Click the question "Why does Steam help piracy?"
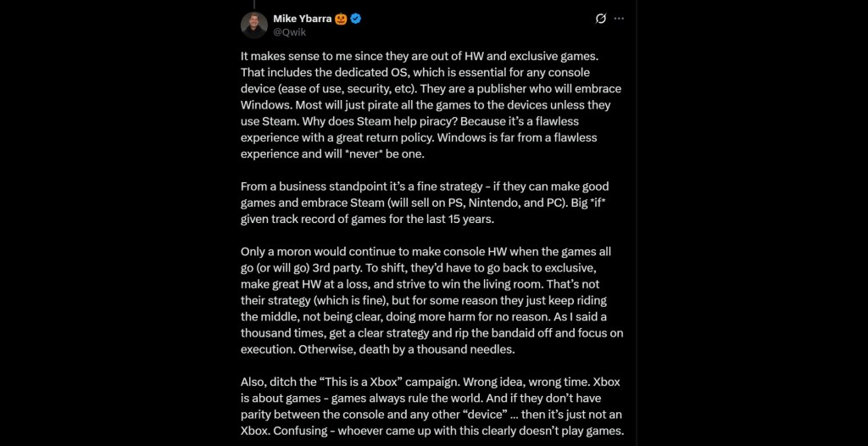Image resolution: width=868 pixels, height=446 pixels. click(x=342, y=121)
